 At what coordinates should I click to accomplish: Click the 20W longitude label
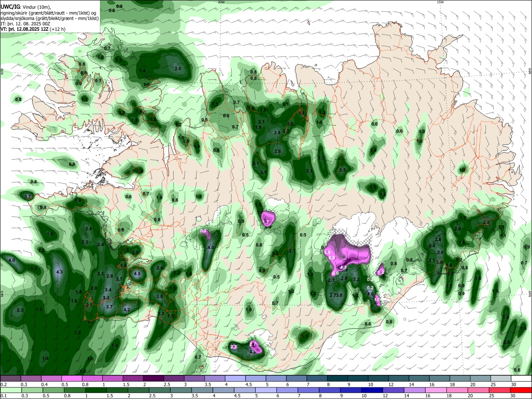pos(221,2)
